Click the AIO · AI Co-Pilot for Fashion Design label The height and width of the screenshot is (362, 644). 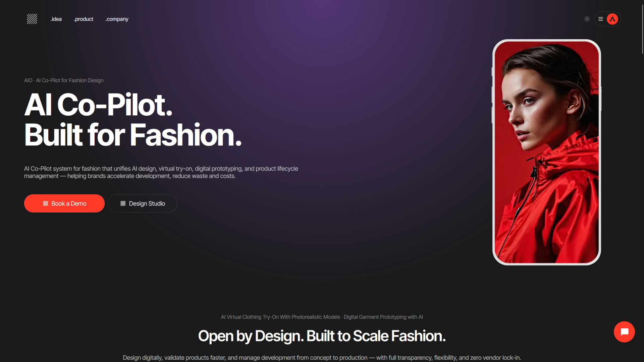click(64, 80)
